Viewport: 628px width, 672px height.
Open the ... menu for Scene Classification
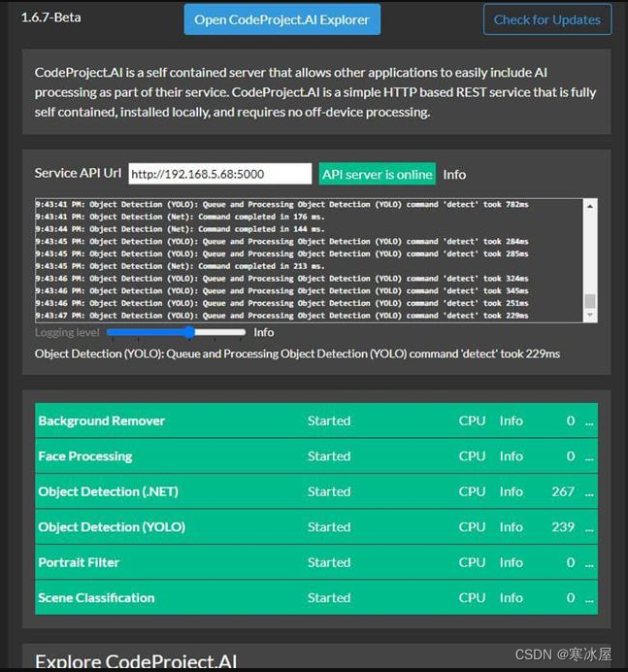pyautogui.click(x=589, y=599)
